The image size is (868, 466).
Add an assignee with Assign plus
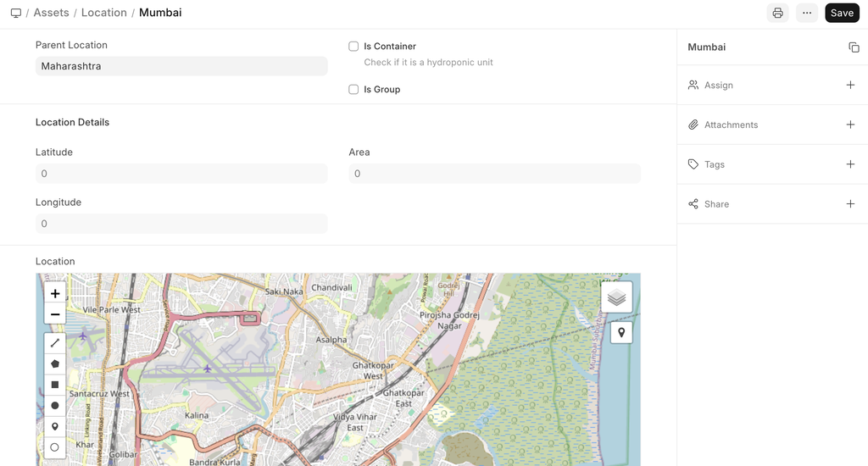850,86
